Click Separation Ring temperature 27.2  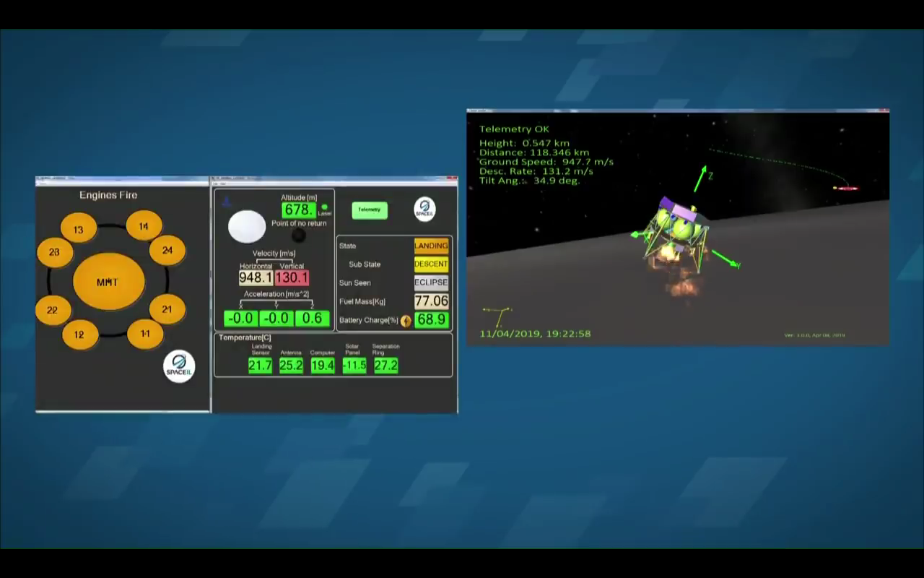coord(386,366)
